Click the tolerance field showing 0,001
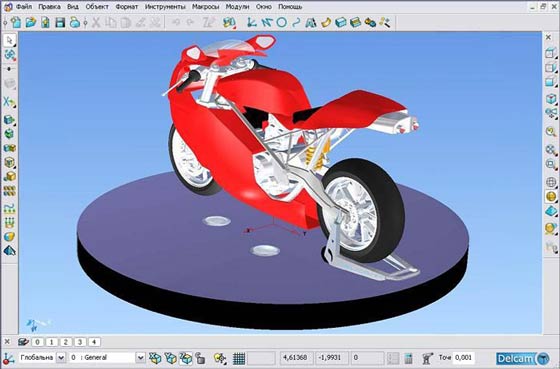The width and height of the screenshot is (560, 369). tap(464, 358)
